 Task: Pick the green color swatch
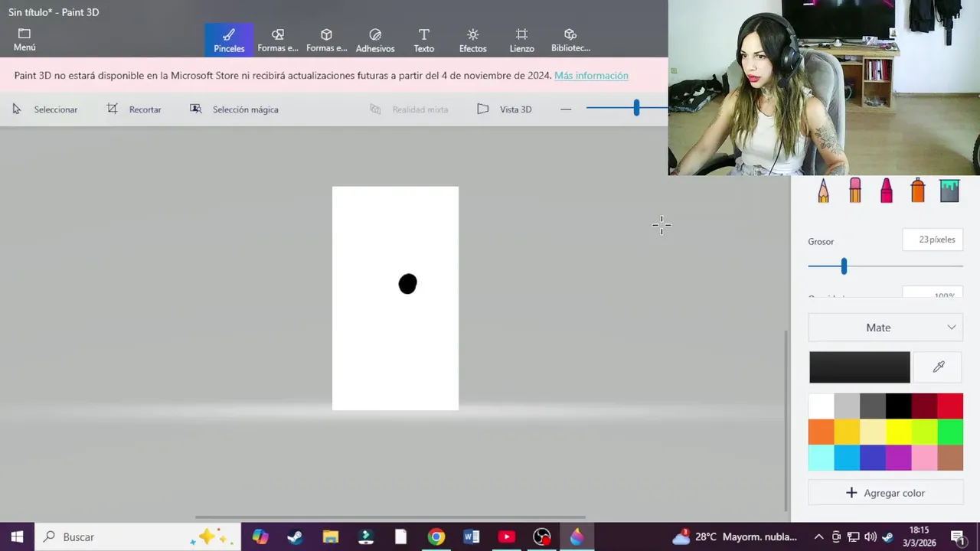tap(950, 432)
